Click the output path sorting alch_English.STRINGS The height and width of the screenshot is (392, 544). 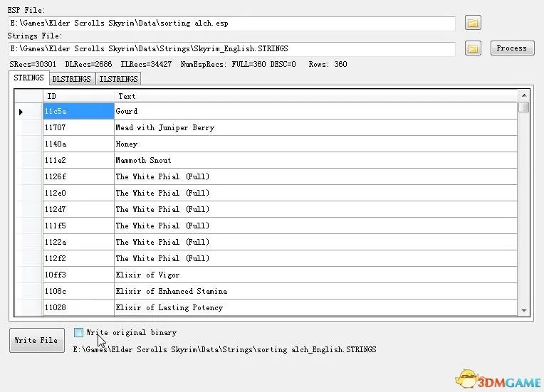click(224, 349)
